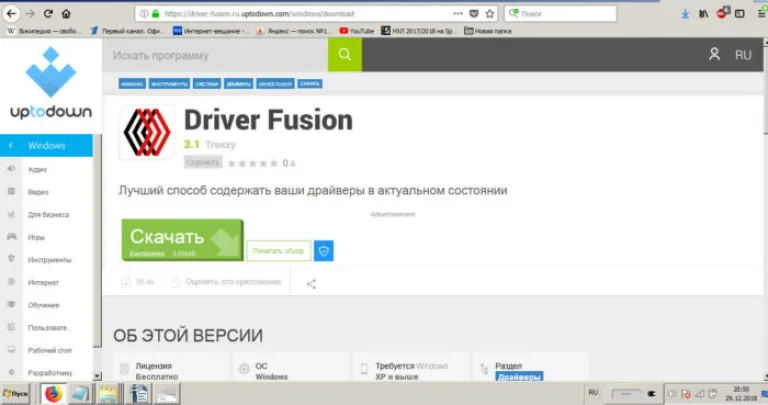
Task: Click the taskbar RU language indicator
Action: (593, 393)
